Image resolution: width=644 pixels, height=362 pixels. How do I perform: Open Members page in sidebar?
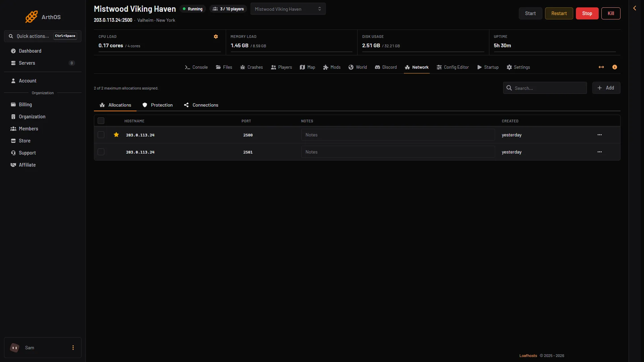(43, 129)
